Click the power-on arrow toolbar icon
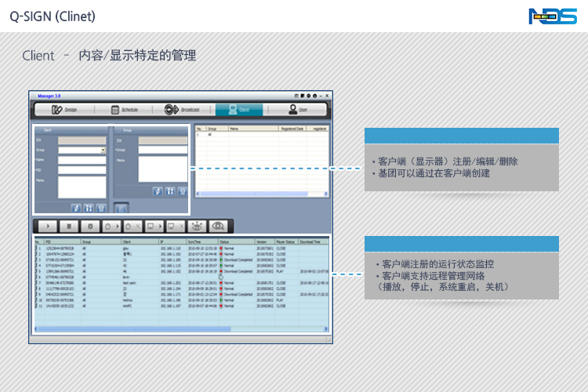The image size is (588, 392). click(x=111, y=226)
